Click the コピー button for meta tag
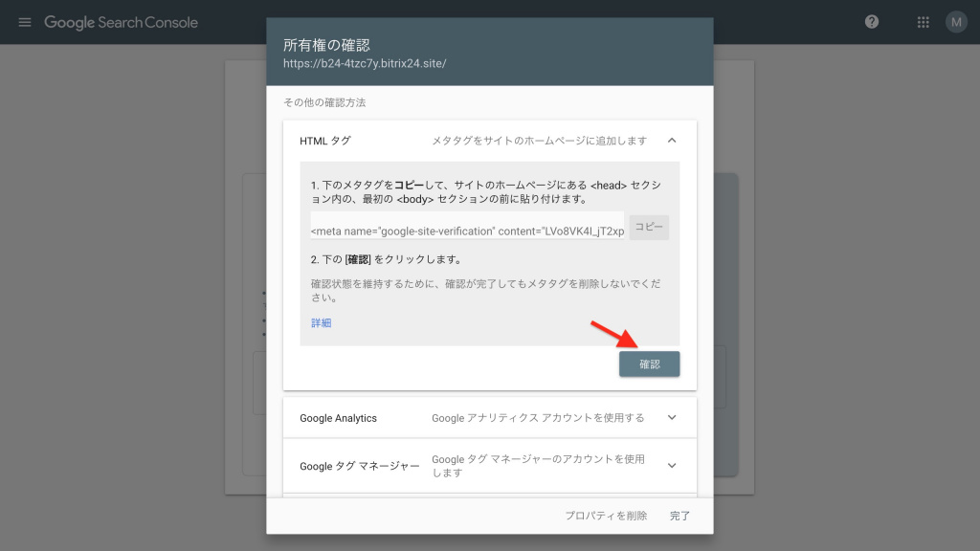The height and width of the screenshot is (551, 980). pyautogui.click(x=649, y=227)
